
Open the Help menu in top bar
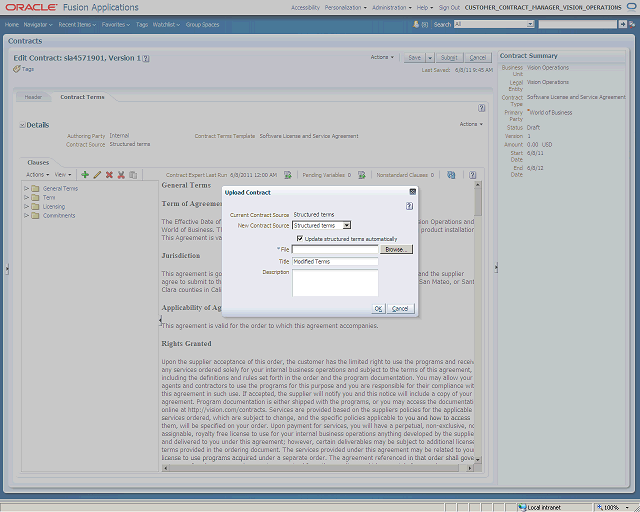click(x=425, y=7)
